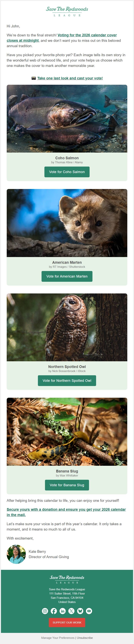Open the Instagram icon in footer
Image resolution: width=134 pixels, height=644 pixels.
click(45, 611)
